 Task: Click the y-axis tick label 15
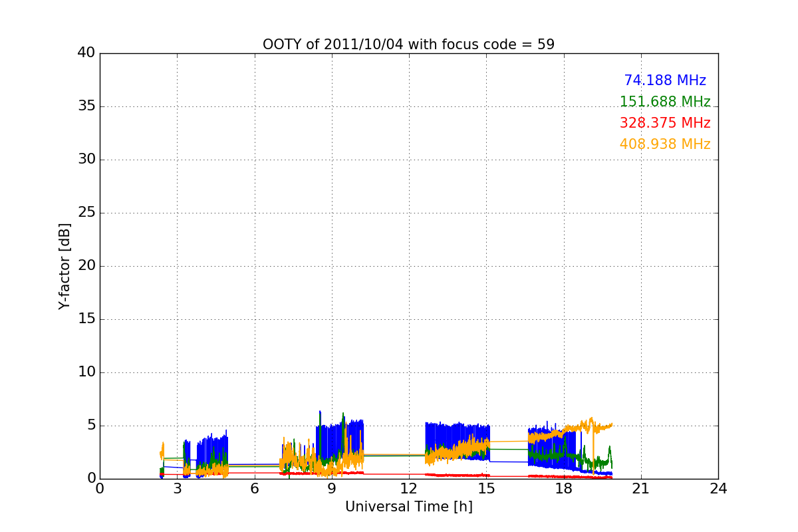click(x=86, y=319)
